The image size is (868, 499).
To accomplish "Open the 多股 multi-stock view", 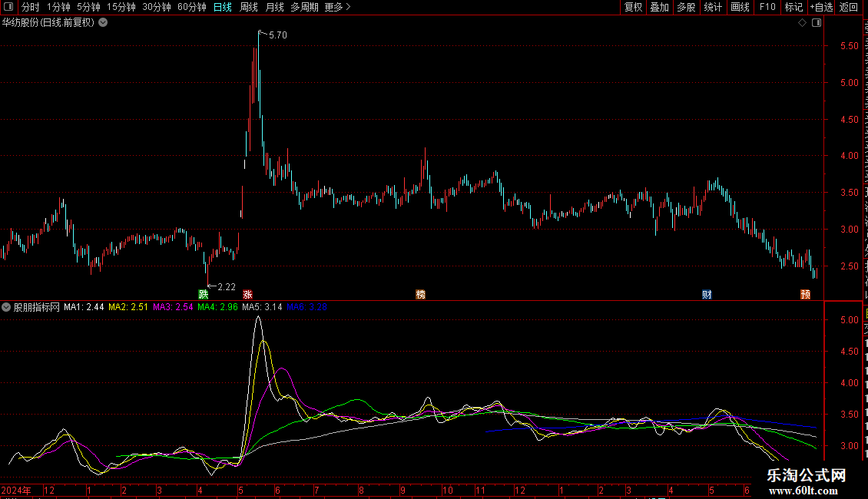I will [687, 7].
